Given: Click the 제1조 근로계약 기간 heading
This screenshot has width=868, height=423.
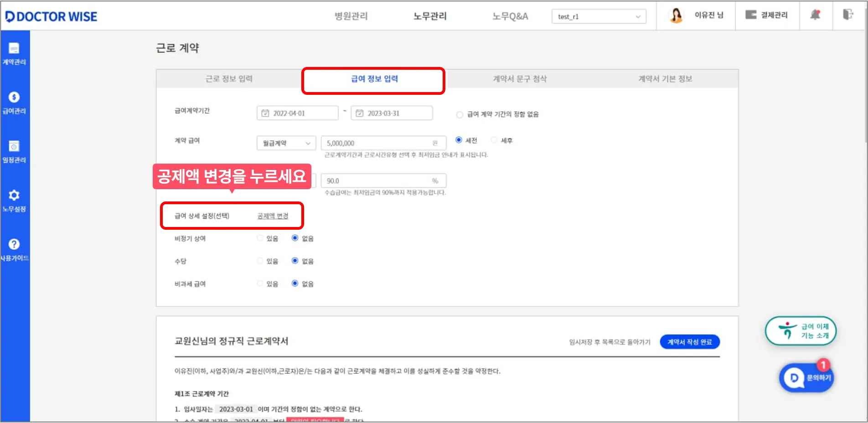Looking at the screenshot, I should (201, 394).
